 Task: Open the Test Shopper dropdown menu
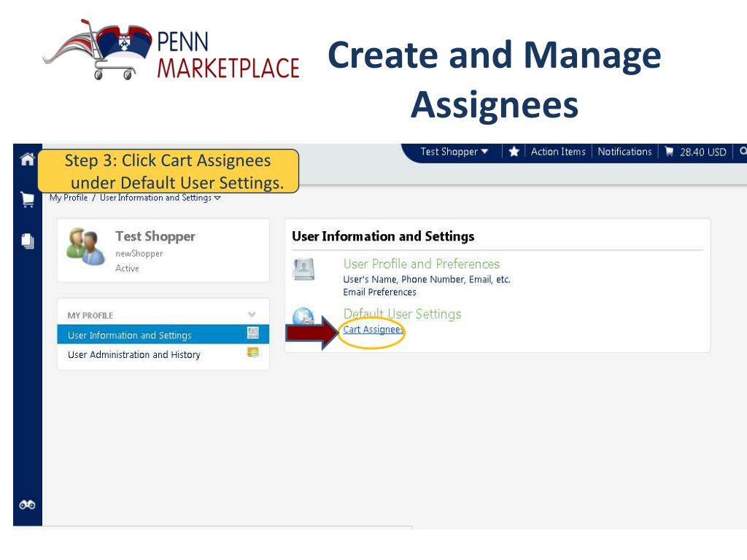coord(454,152)
